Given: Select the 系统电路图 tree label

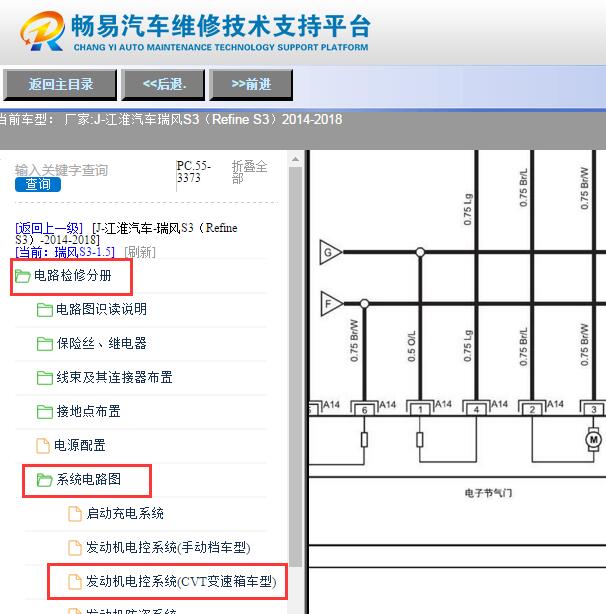Looking at the screenshot, I should (88, 479).
